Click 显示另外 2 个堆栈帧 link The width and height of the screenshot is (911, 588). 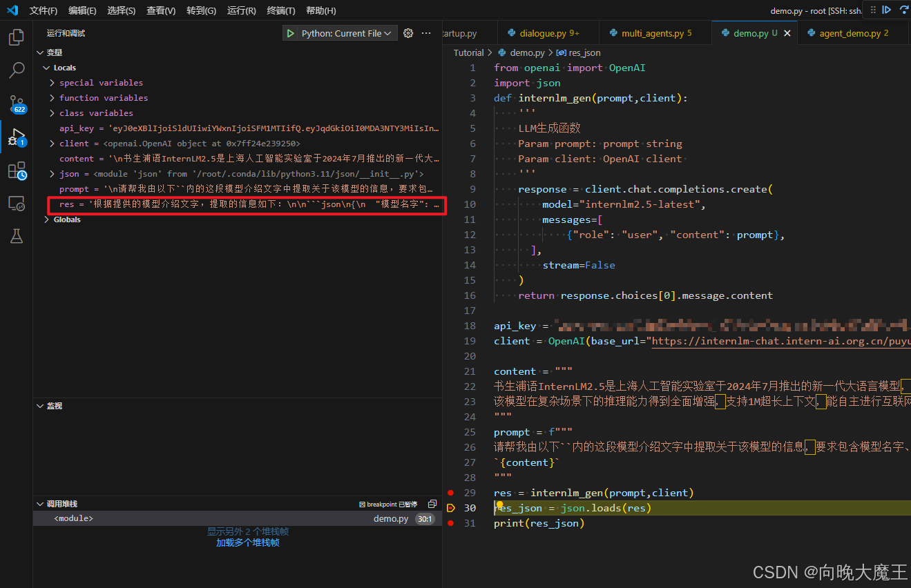click(x=248, y=531)
